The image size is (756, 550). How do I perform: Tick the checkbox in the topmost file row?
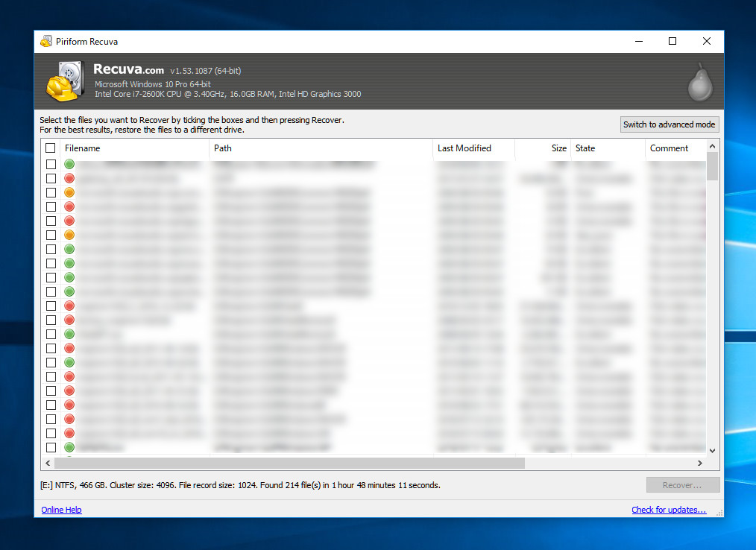click(51, 165)
